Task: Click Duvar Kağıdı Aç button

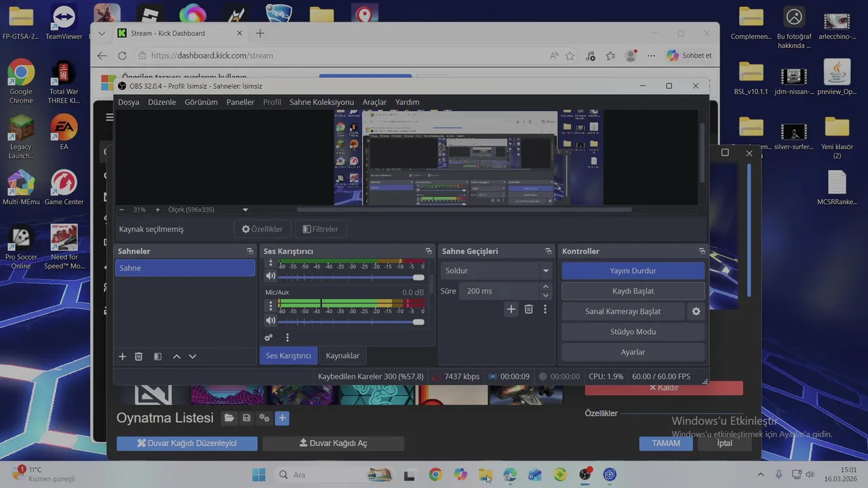Action: tap(333, 443)
